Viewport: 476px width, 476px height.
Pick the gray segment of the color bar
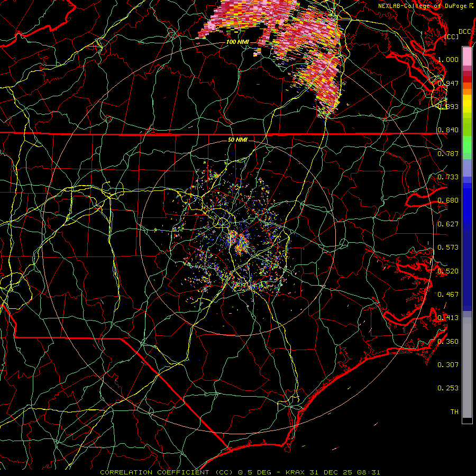[x=467, y=368]
